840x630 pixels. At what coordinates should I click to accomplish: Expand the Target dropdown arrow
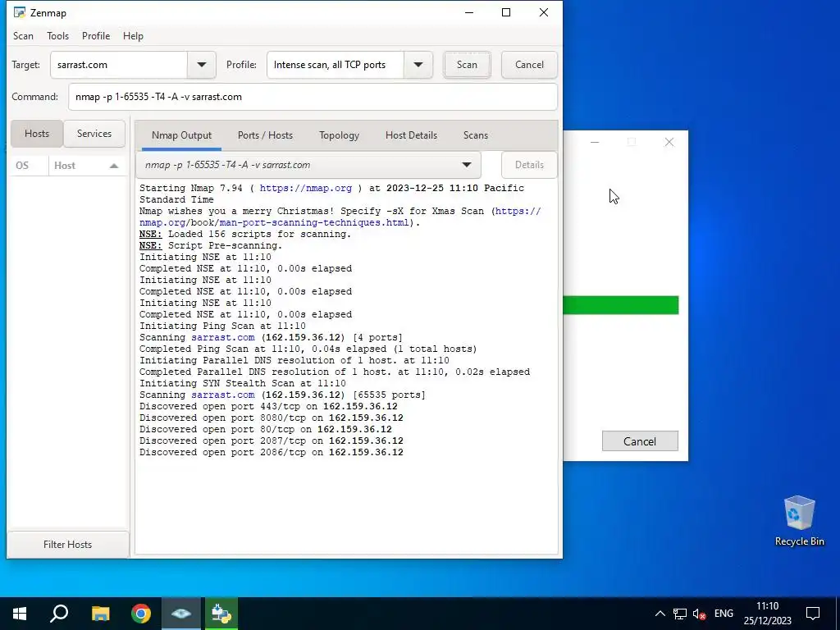tap(202, 65)
